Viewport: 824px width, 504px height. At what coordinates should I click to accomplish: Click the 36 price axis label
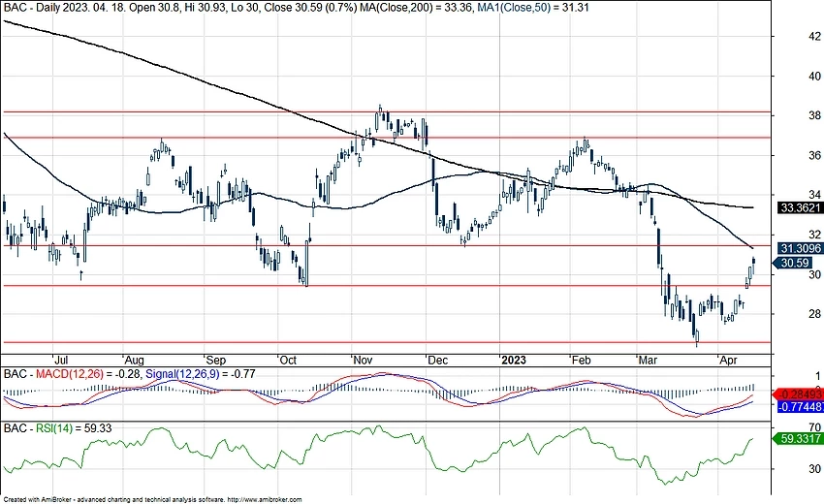(814, 156)
